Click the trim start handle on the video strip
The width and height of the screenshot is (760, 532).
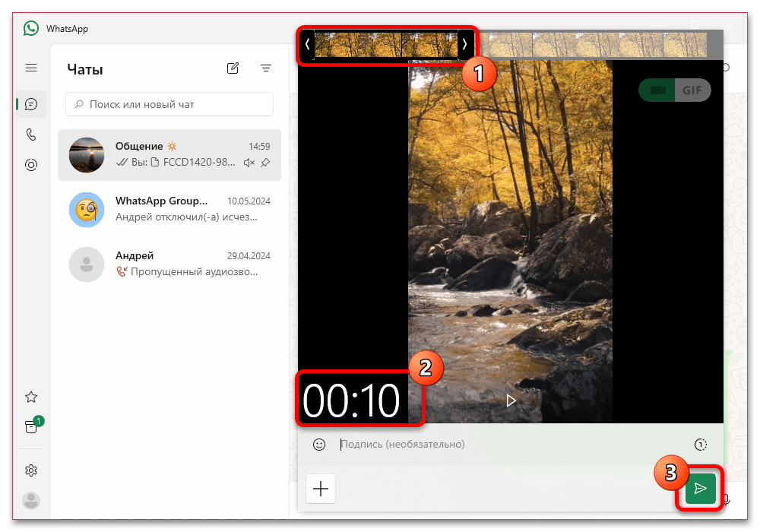(x=307, y=44)
